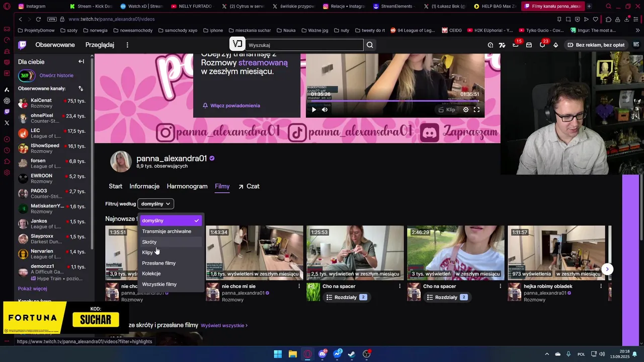Choose Przesłane filmy filter option

pyautogui.click(x=171, y=263)
